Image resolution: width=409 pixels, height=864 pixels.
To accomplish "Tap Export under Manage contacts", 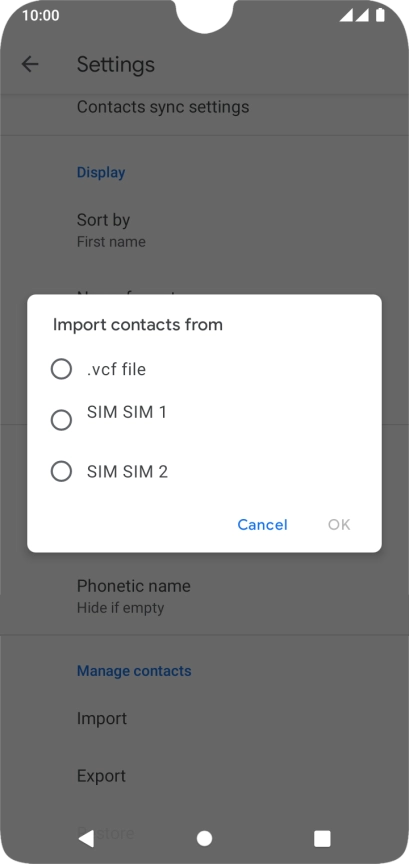I will pos(204,776).
